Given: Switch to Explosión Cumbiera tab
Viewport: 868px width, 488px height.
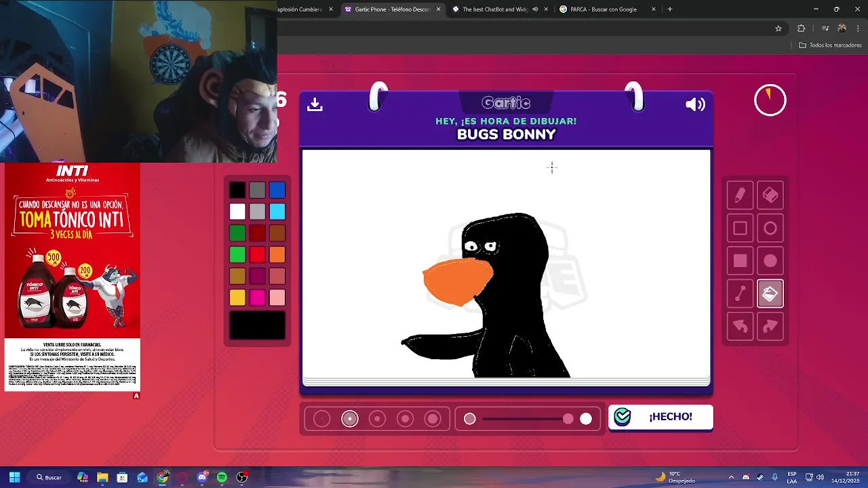Looking at the screenshot, I should [300, 9].
